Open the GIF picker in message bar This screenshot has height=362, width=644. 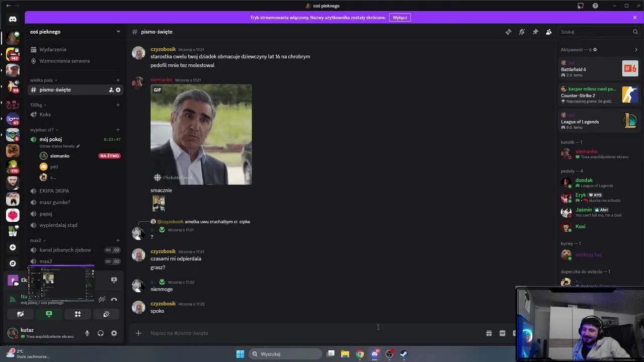click(x=502, y=333)
